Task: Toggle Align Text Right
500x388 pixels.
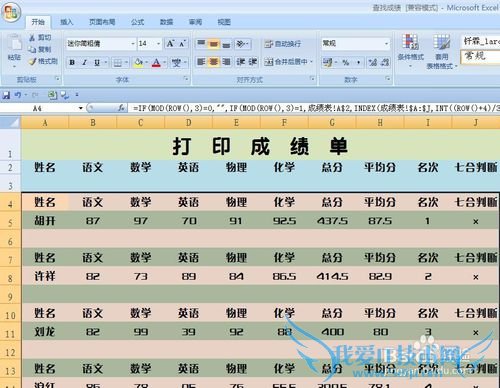Action: (226, 62)
